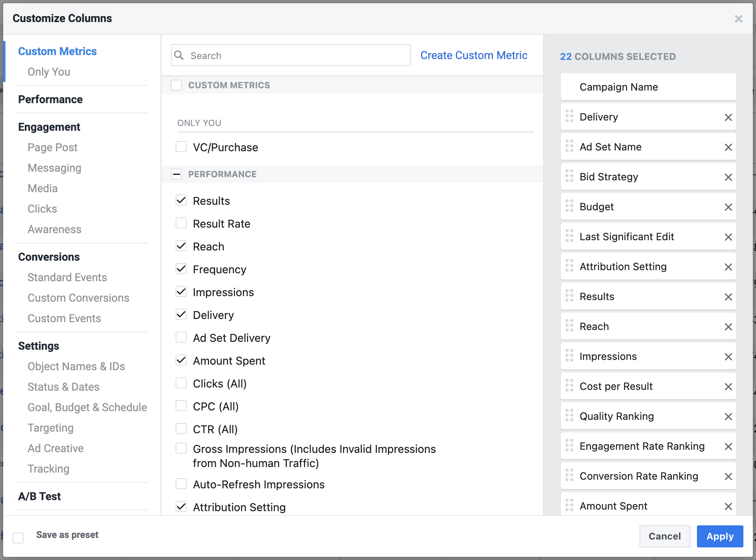Go to Goal, Budget & Schedule
Viewport: 756px width, 560px height.
pyautogui.click(x=87, y=407)
